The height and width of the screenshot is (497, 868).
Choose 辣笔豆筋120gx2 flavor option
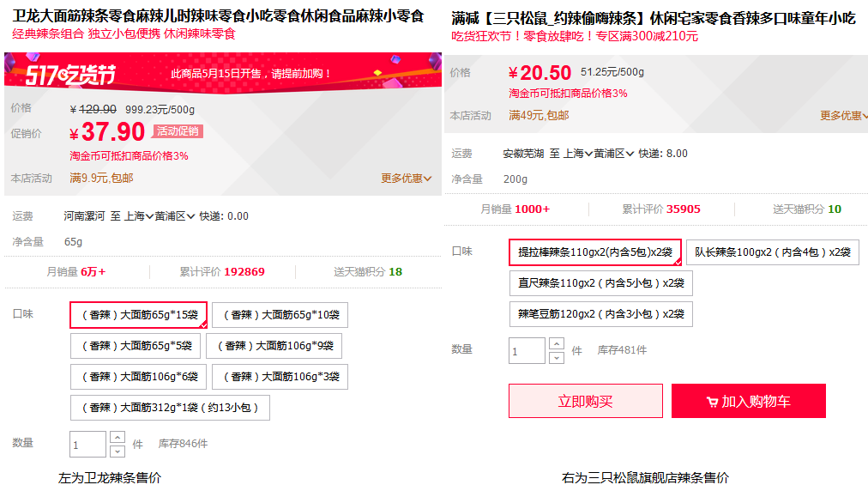point(600,314)
